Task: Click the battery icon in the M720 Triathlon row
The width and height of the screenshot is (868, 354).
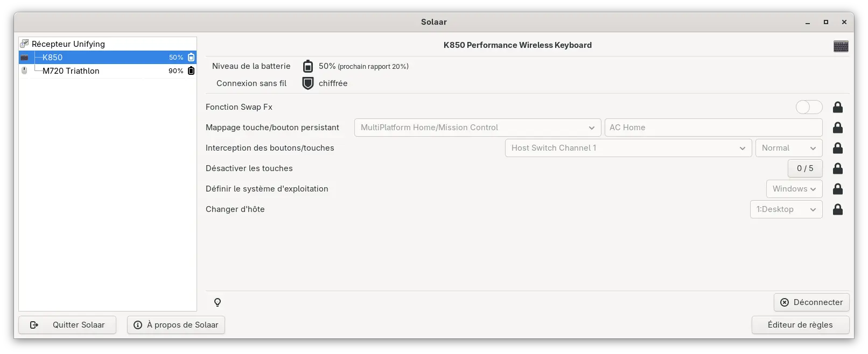Action: click(191, 70)
